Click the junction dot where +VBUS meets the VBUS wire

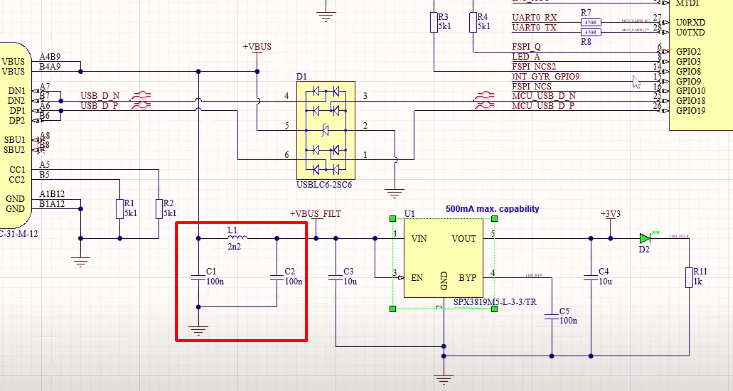pyautogui.click(x=257, y=72)
